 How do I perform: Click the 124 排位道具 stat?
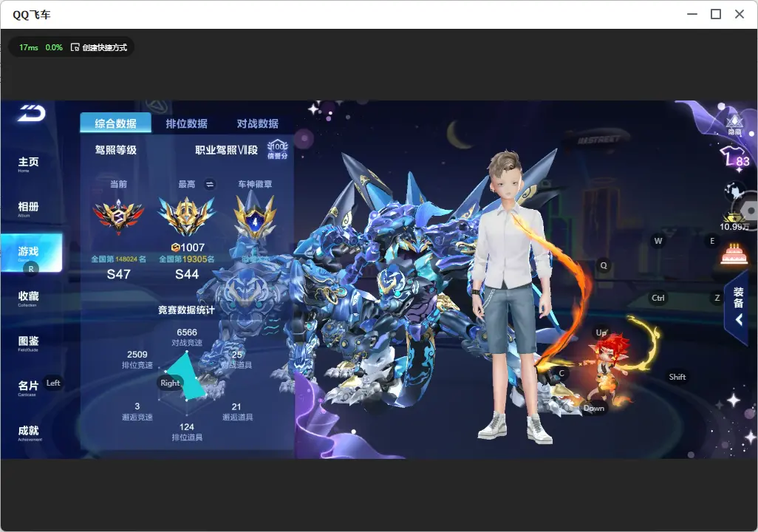point(187,432)
